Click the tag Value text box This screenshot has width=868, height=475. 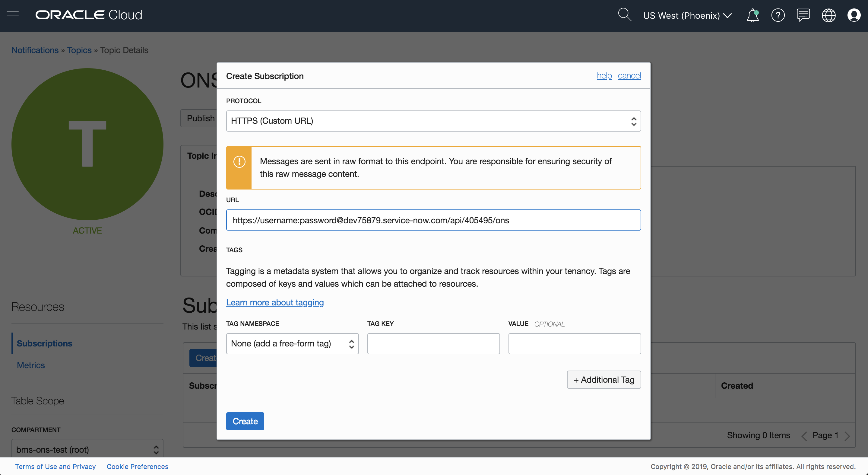point(574,343)
